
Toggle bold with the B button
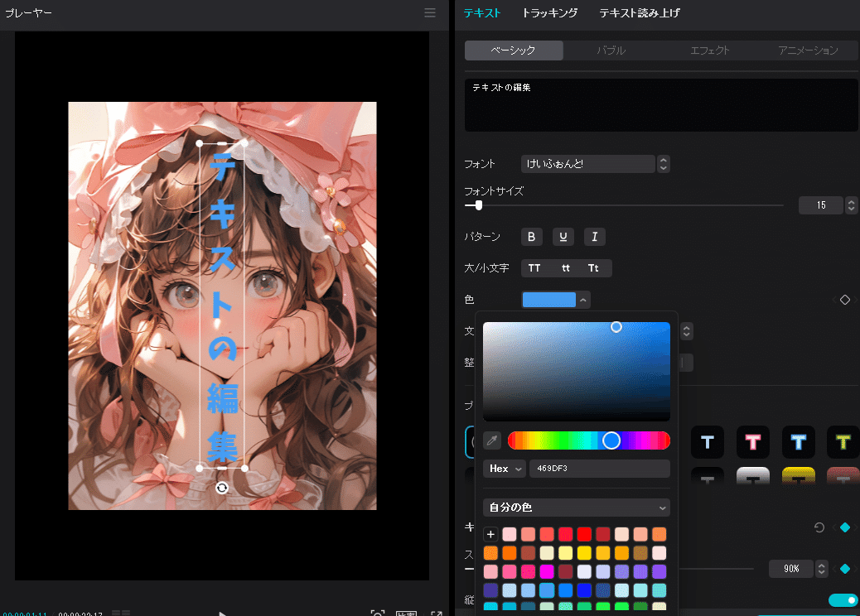click(x=531, y=237)
